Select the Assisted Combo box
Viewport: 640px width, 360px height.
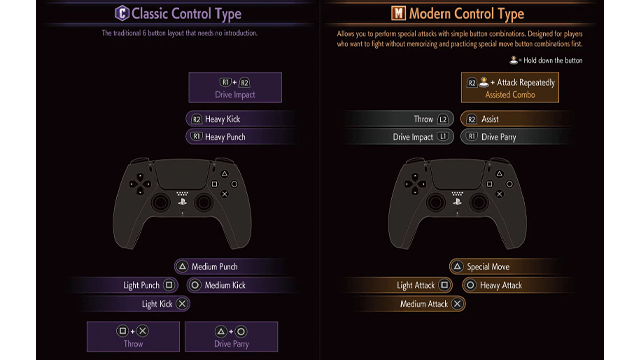(x=510, y=87)
